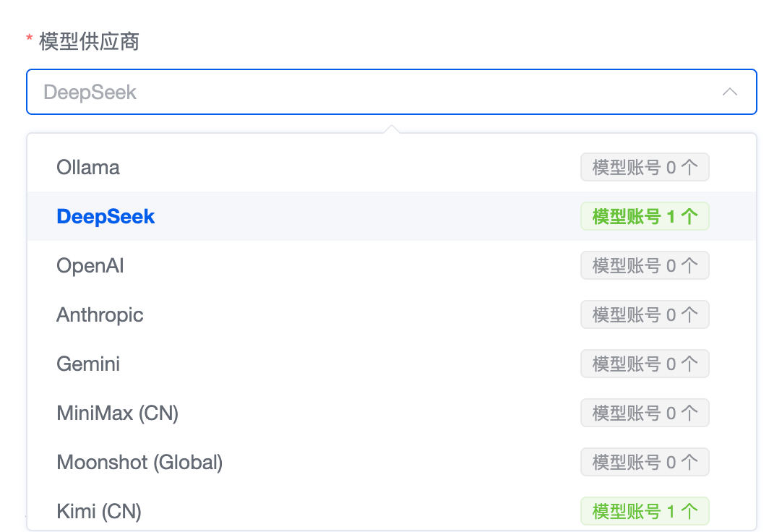Viewport: 769px width, 532px height.
Task: Click the Ollama 模型账号 0 个 badge
Action: tap(645, 167)
